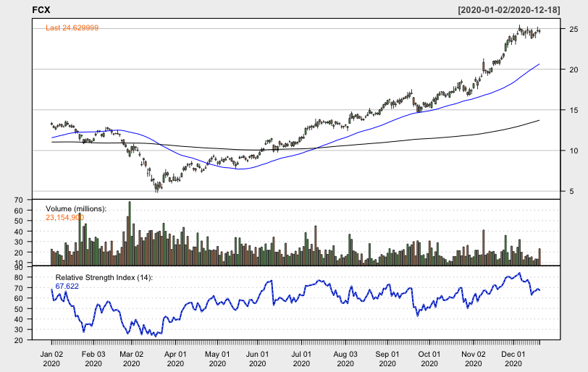Image resolution: width=588 pixels, height=372 pixels.
Task: Click the volume axis label 40
Action: click(x=18, y=232)
